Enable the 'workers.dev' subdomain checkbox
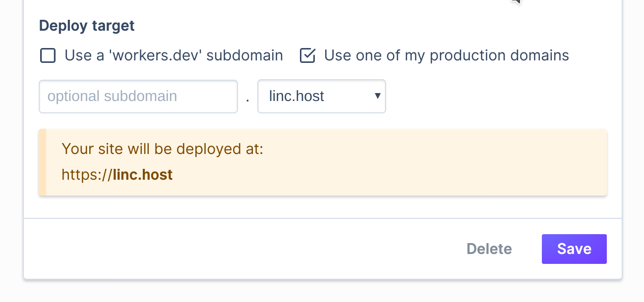644x302 pixels. [x=48, y=55]
